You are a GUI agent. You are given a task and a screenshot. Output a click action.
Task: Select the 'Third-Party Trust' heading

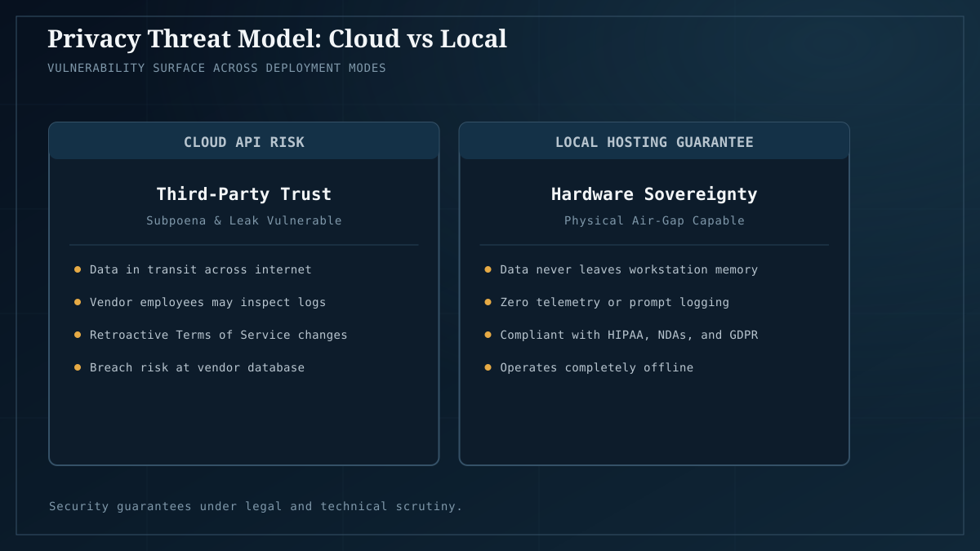click(x=244, y=194)
